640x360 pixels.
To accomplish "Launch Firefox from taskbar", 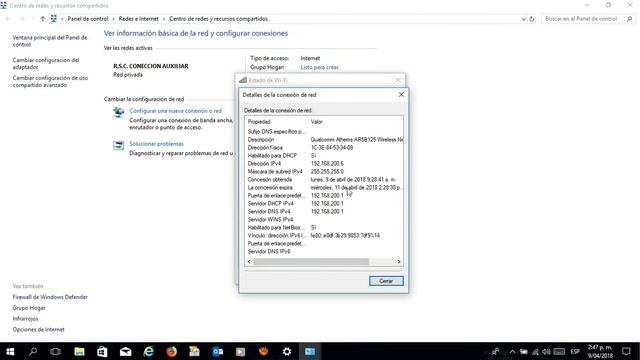I will 171,351.
